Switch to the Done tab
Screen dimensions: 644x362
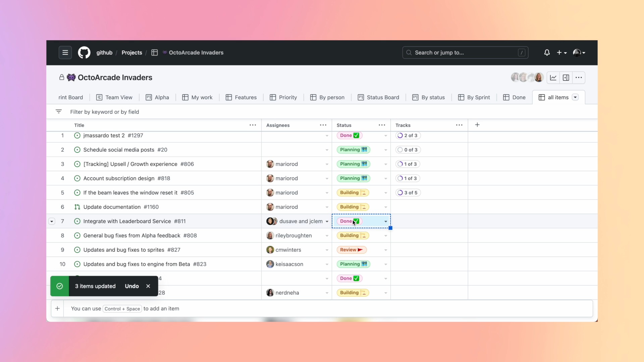(x=515, y=97)
